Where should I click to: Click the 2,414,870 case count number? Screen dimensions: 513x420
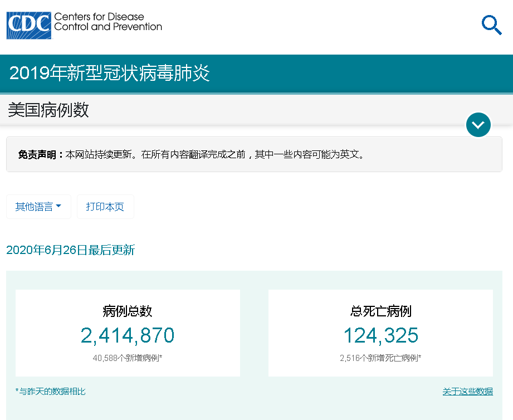point(127,336)
